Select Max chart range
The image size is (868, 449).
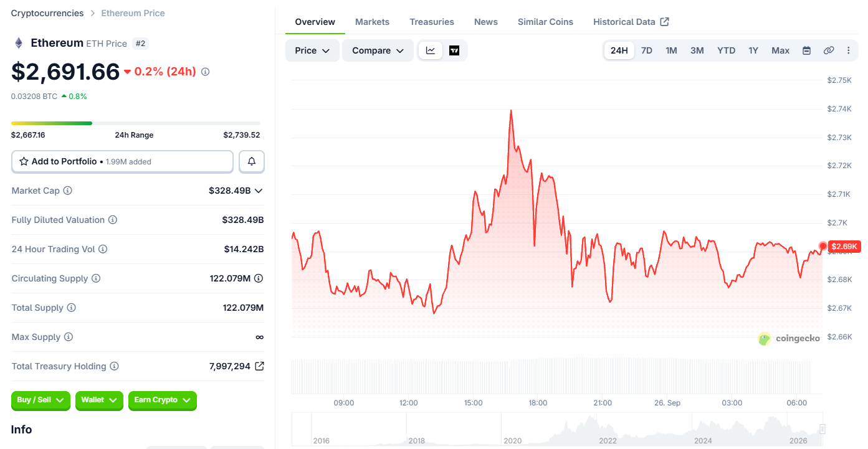point(780,50)
